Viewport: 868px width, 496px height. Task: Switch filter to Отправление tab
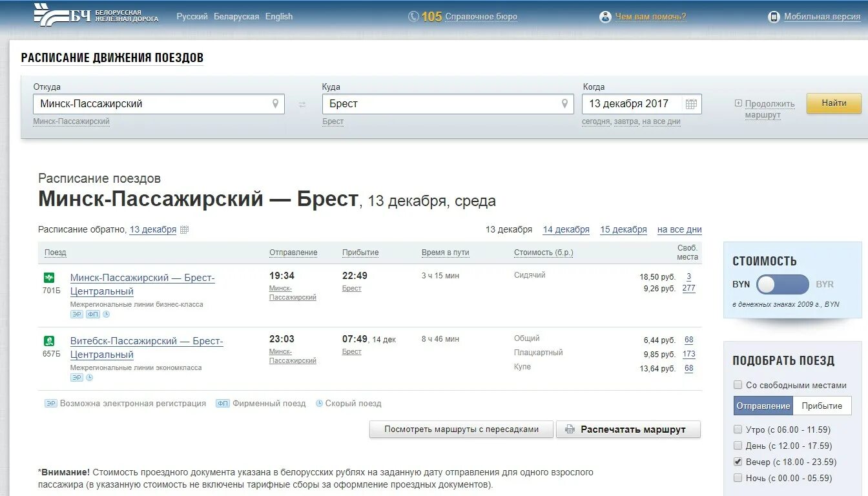(x=763, y=406)
